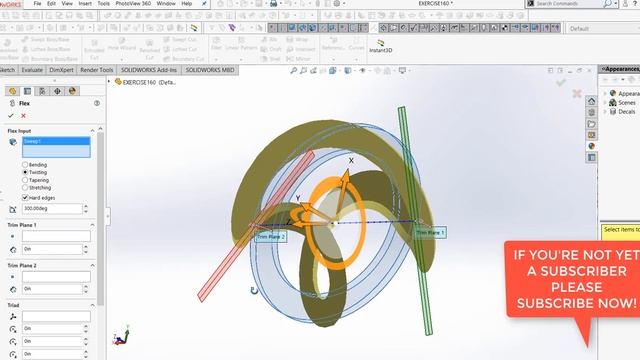This screenshot has height=360, width=640.
Task: Open the Default configuration dropdown
Action: click(x=603, y=29)
